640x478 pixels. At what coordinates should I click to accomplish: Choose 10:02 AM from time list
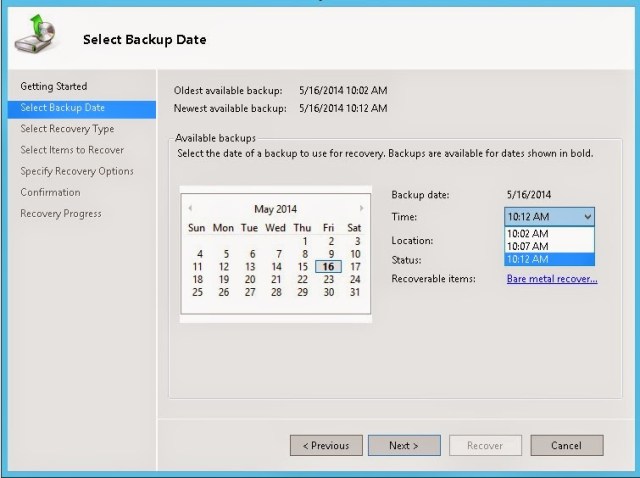click(x=527, y=234)
